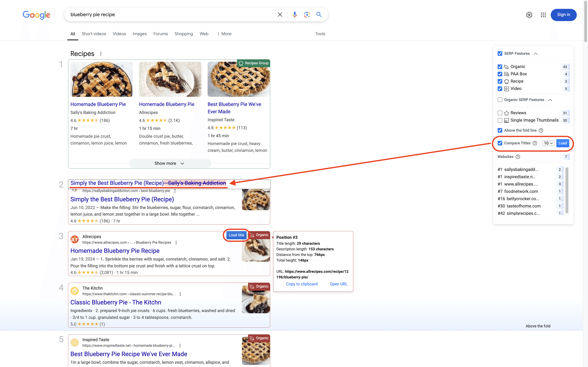Click the Compare Titles help icon

tap(535, 143)
